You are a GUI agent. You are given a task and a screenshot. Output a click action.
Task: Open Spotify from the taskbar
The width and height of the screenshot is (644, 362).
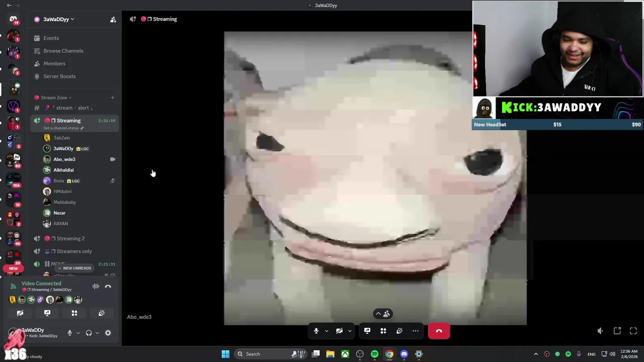[x=374, y=354]
